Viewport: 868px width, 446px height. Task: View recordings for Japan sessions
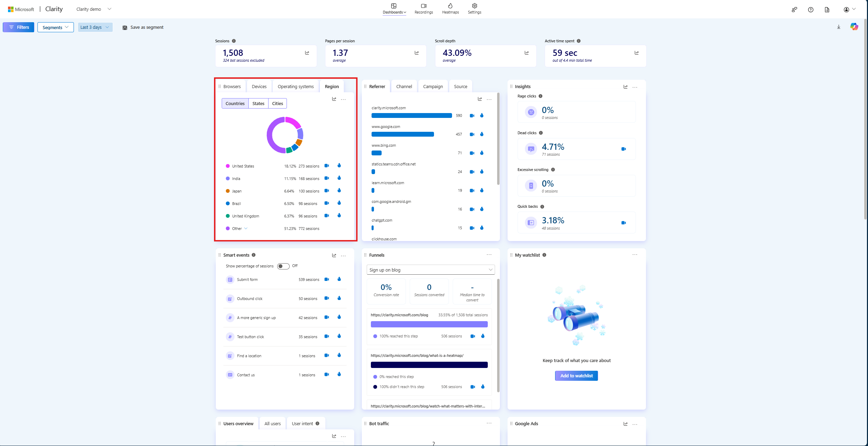tap(326, 191)
